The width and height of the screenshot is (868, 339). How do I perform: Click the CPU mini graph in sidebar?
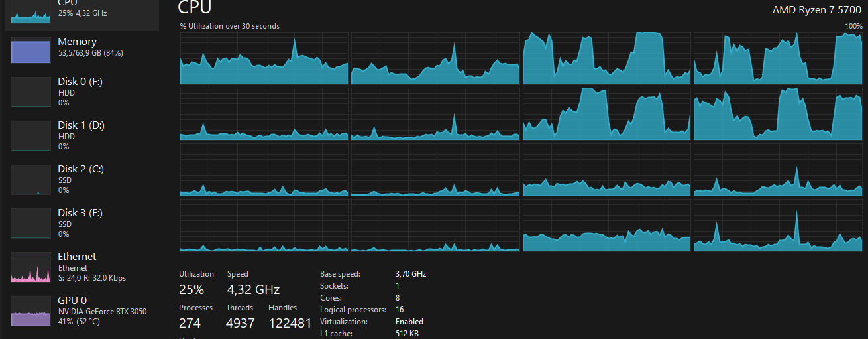[x=30, y=13]
